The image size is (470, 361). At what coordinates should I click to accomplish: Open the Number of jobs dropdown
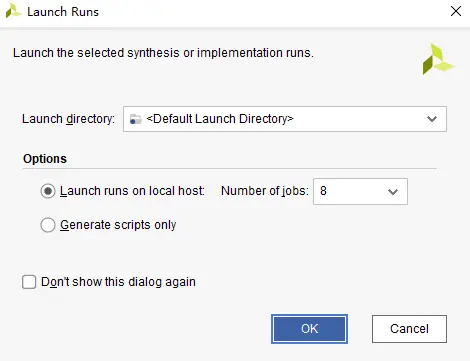click(360, 191)
